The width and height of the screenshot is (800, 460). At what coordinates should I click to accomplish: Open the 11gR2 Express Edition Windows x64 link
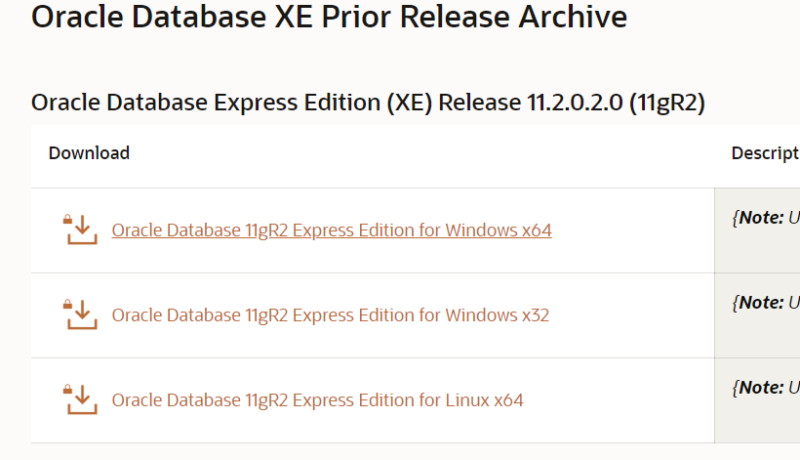pos(331,231)
